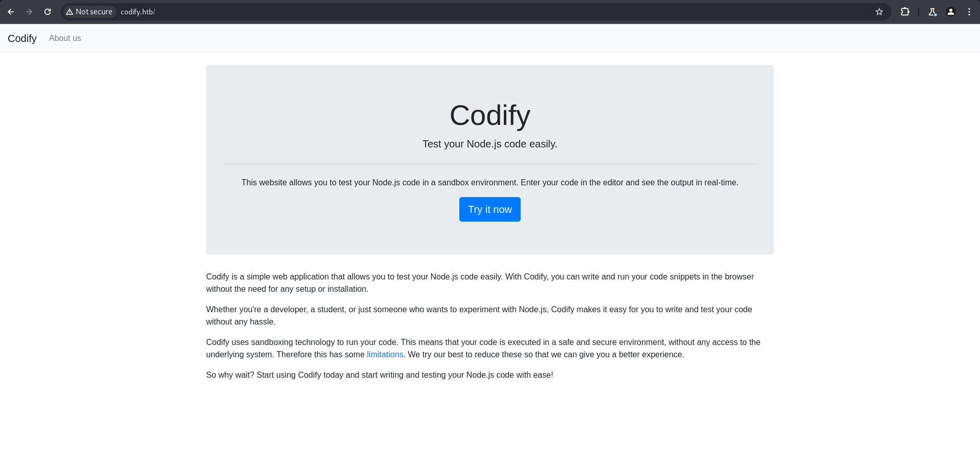This screenshot has height=453, width=980.
Task: Bookmark this page with the star icon
Action: tap(879, 12)
